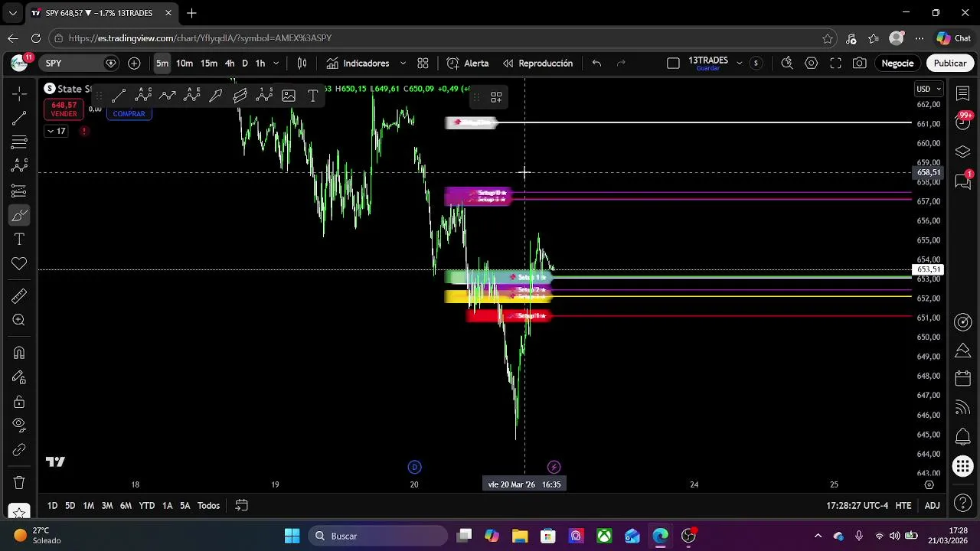Screen dimensions: 980x551
Task: Open the SPY symbol search field
Action: [x=80, y=64]
